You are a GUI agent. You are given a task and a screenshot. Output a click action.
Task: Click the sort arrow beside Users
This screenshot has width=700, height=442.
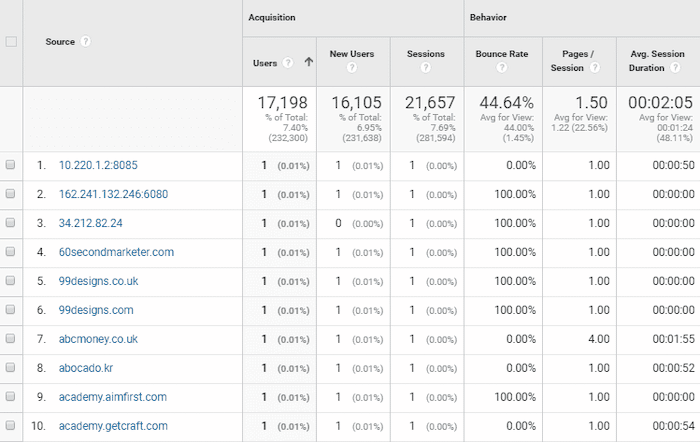[x=308, y=62]
